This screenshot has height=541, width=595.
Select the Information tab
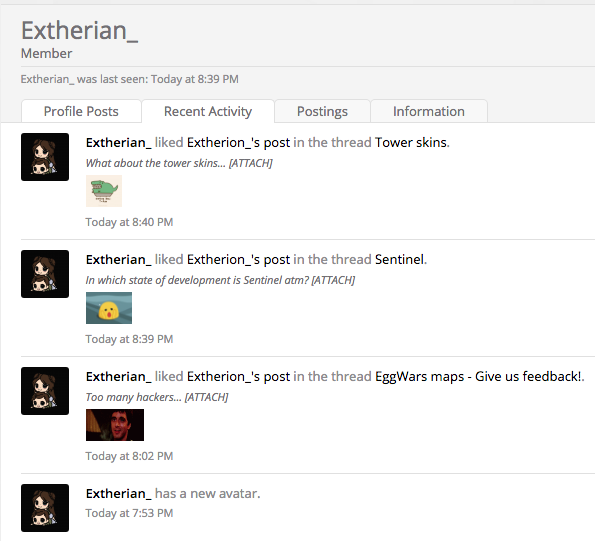pos(429,111)
